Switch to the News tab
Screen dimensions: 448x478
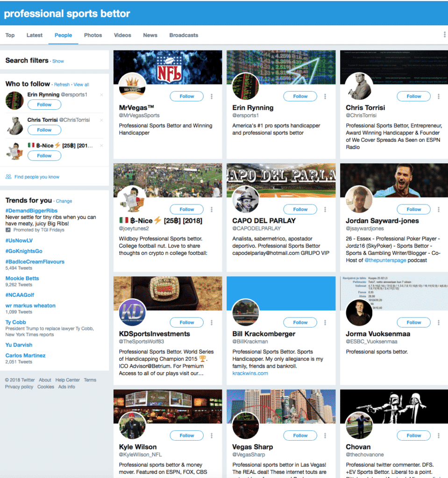pos(150,35)
